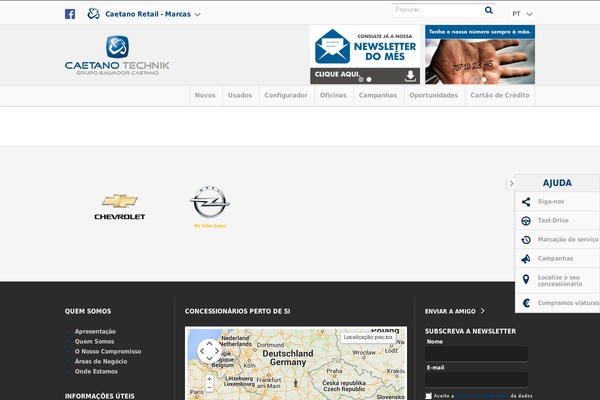Open the Oportunidades menu
Image resolution: width=600 pixels, height=400 pixels.
coord(434,95)
